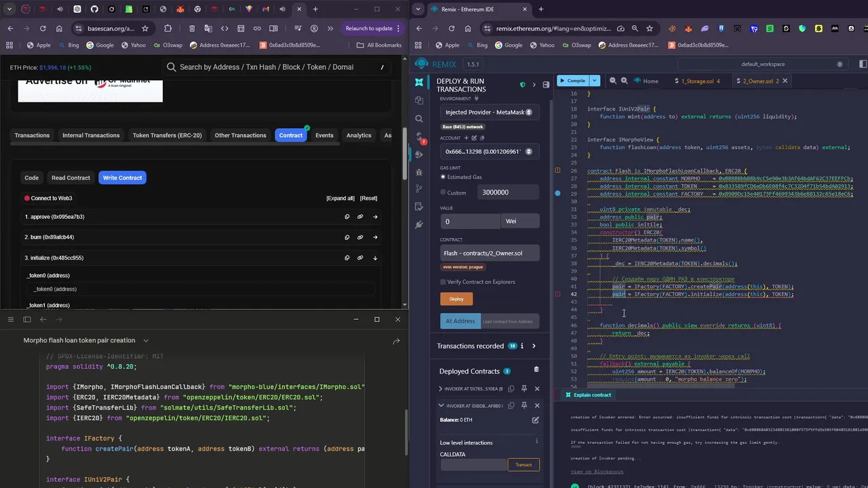This screenshot has width=868, height=488.
Task: Click orange Deploy button
Action: pos(456,299)
